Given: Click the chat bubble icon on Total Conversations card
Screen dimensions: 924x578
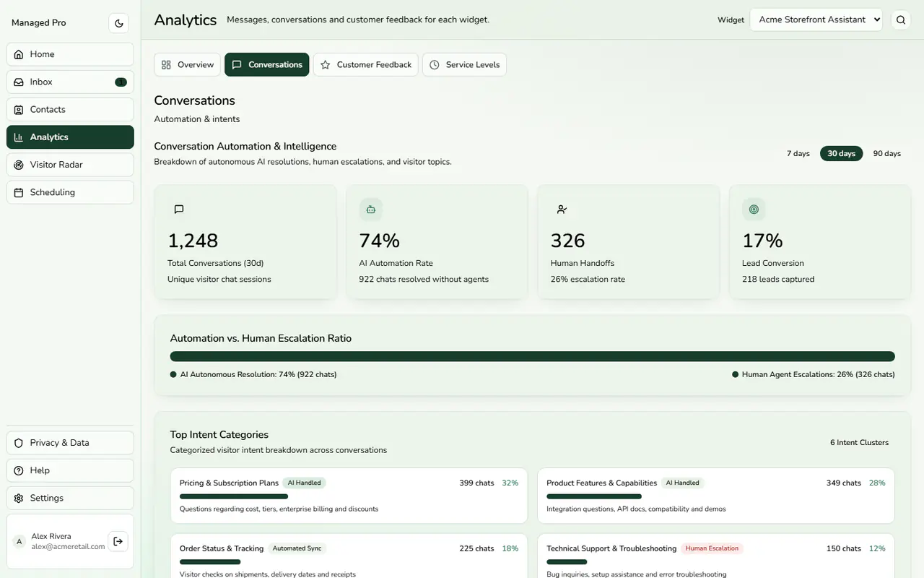Looking at the screenshot, I should tap(179, 210).
